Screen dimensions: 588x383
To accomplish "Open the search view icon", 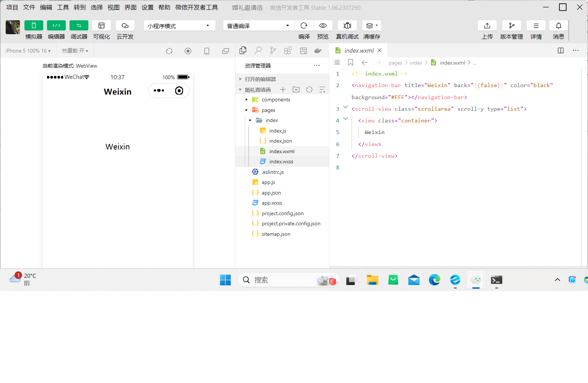I will point(258,50).
